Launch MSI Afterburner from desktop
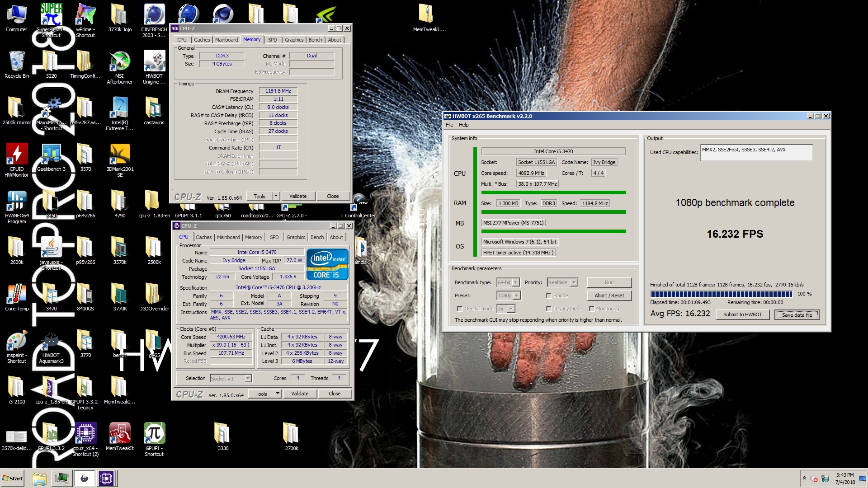868x488 pixels. click(120, 67)
